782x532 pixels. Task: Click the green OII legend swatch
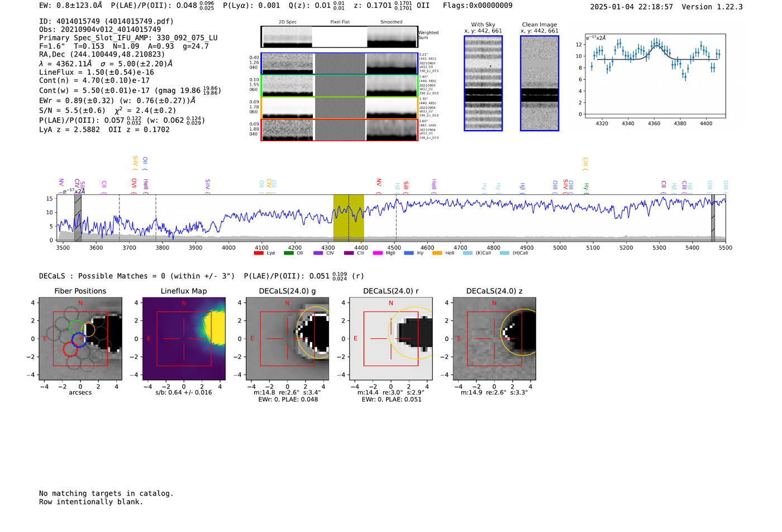[288, 253]
